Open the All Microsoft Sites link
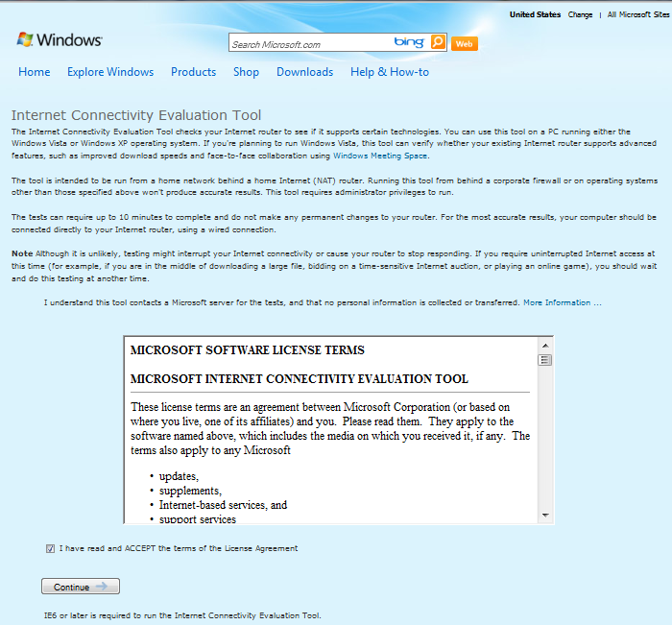Image resolution: width=672 pixels, height=625 pixels. pyautogui.click(x=638, y=14)
